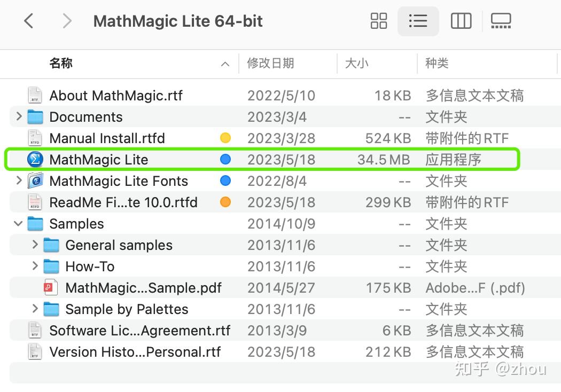Viewport: 561px width, 392px height.
Task: Sort by the 大小 column header
Action: click(357, 64)
